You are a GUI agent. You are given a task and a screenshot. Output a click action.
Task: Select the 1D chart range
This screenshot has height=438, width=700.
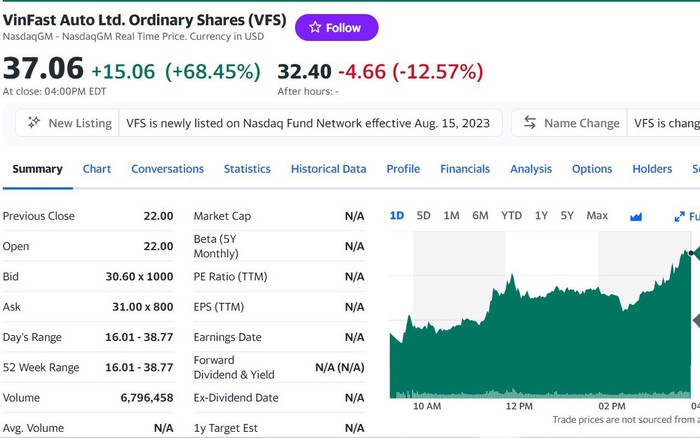coord(396,216)
